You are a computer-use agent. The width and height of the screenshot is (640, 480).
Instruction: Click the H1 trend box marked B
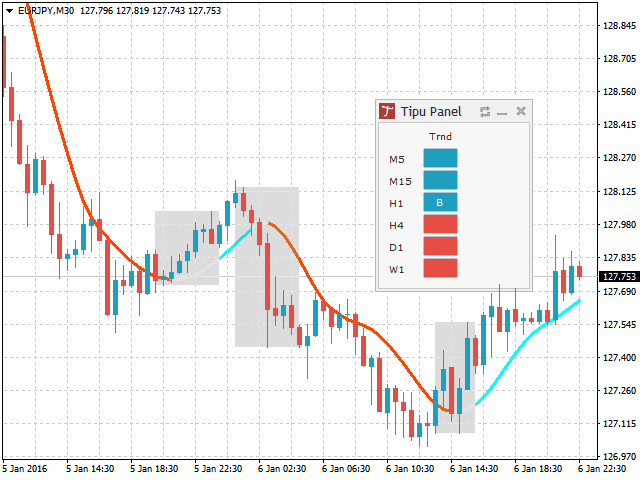point(440,202)
